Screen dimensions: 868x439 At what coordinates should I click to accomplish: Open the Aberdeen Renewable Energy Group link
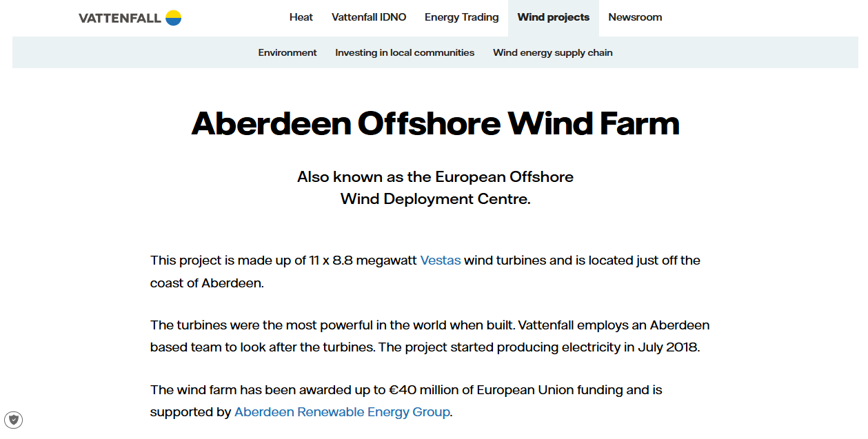pos(341,411)
